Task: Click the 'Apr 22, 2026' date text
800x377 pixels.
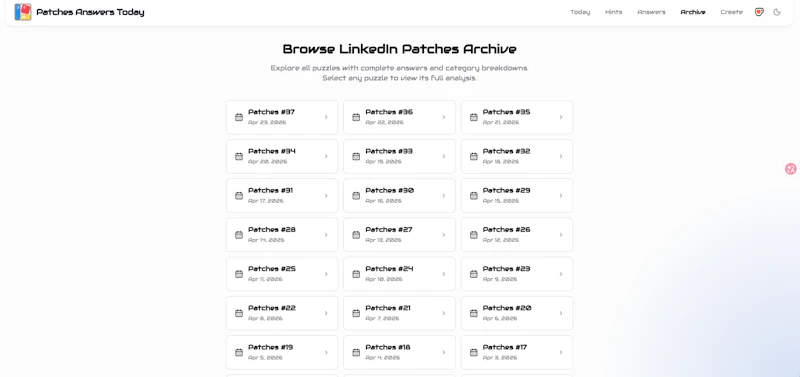Action: pyautogui.click(x=384, y=122)
